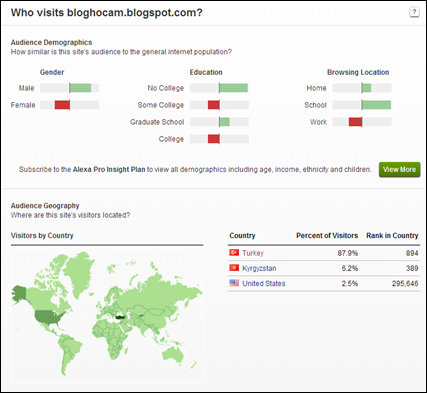Screen dimensions: 427x393
Task: Click the School browsing location bar
Action: point(362,105)
